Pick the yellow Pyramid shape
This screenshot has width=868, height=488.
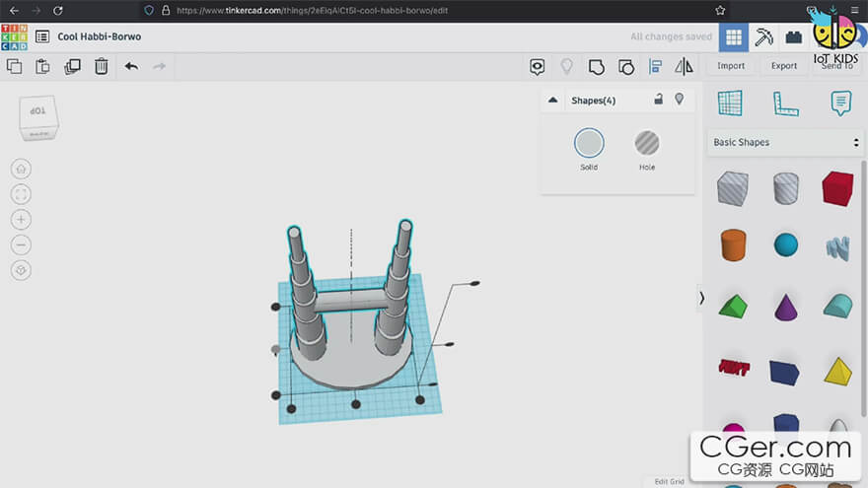[x=837, y=371]
